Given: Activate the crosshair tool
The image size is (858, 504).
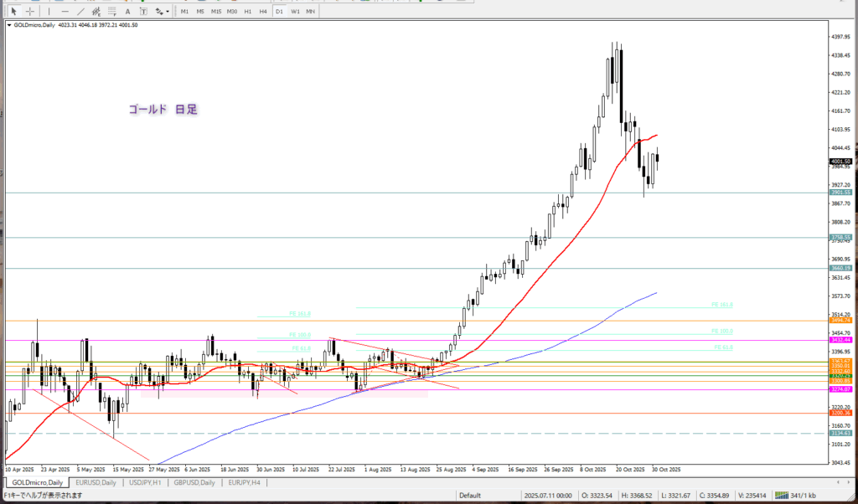Looking at the screenshot, I should click(x=30, y=11).
